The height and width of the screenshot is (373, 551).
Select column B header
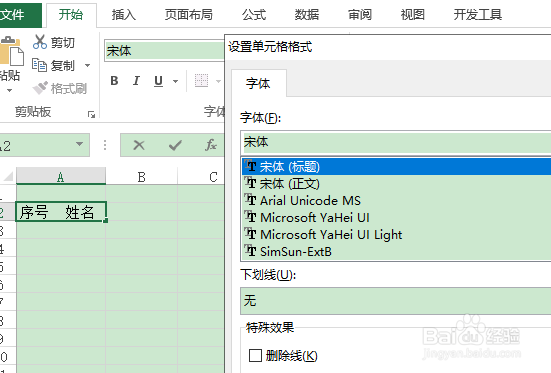[x=142, y=176]
